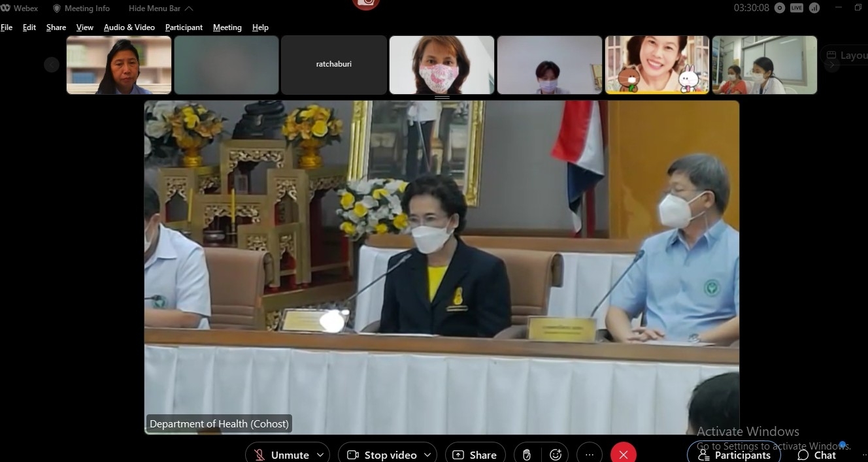
Task: Open the Edit menu
Action: (x=29, y=27)
